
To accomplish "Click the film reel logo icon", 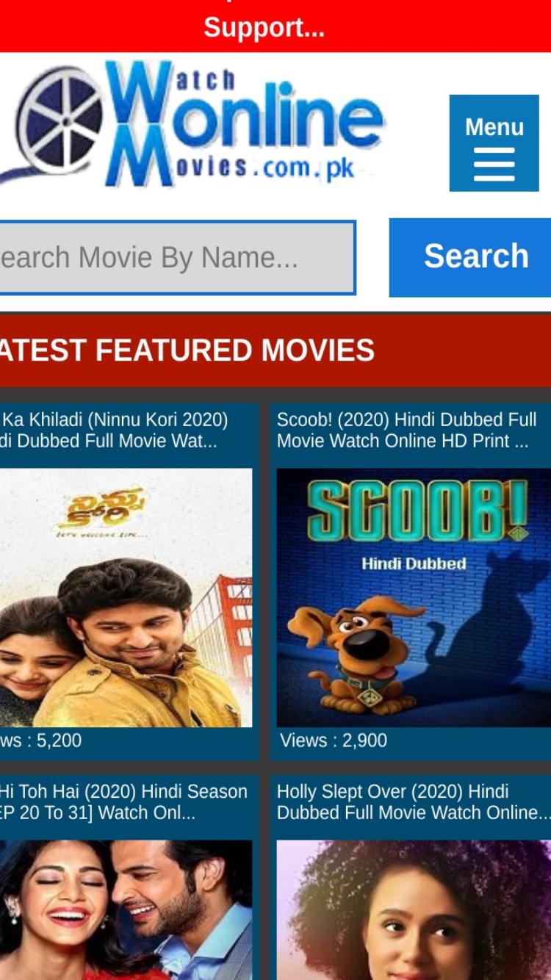I will tap(57, 123).
